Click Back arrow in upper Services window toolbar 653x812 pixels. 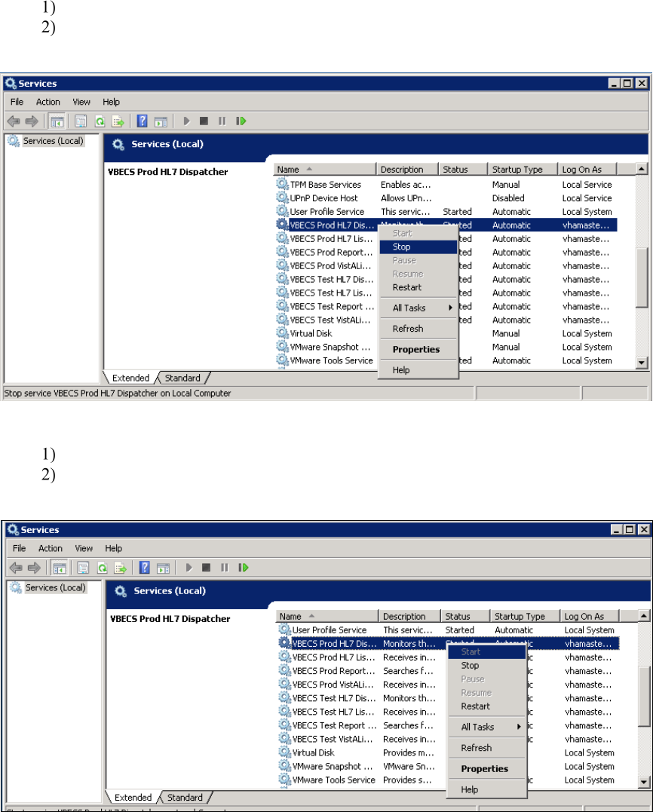click(14, 121)
